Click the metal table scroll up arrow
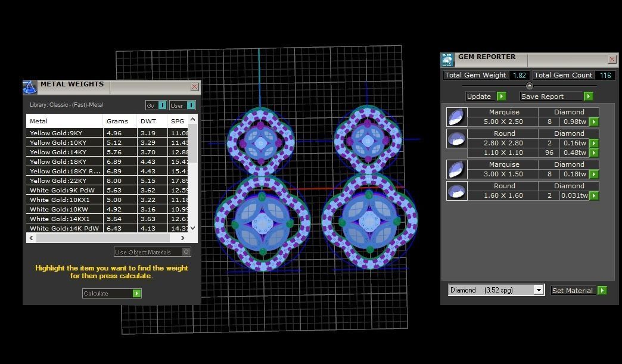The width and height of the screenshot is (622, 364). tap(193, 119)
